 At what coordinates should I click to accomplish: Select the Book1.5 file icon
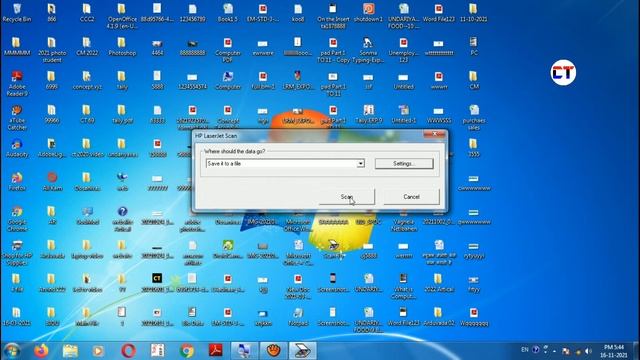(228, 12)
